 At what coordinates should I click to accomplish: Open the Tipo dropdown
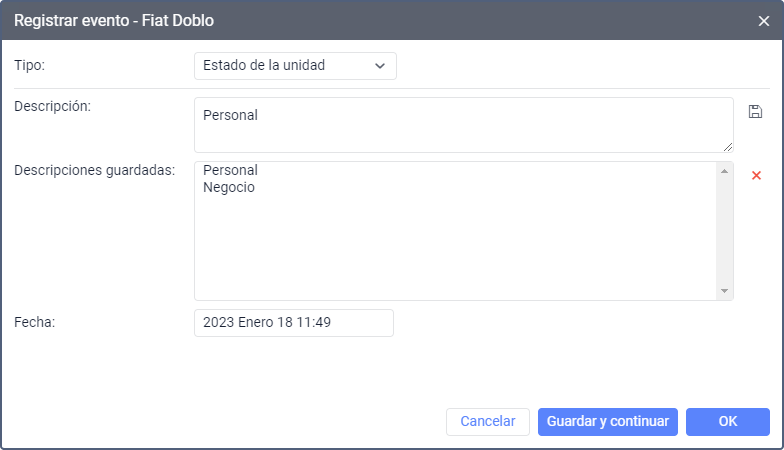[x=295, y=66]
